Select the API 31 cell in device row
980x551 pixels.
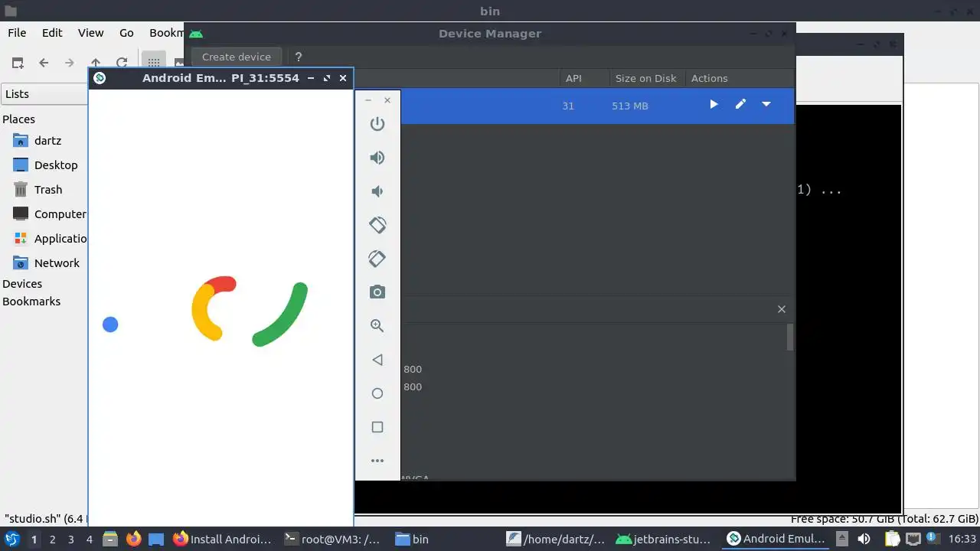[568, 106]
